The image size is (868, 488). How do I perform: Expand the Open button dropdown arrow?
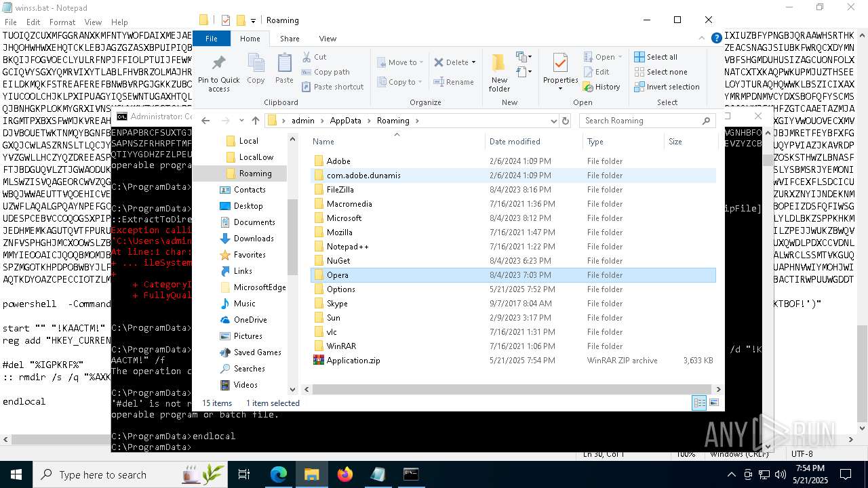(x=620, y=57)
